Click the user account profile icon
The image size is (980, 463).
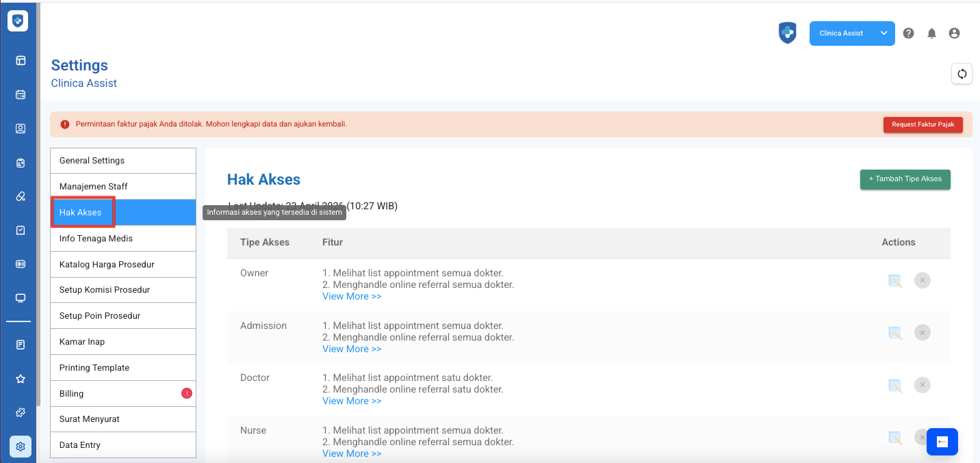[x=954, y=34]
